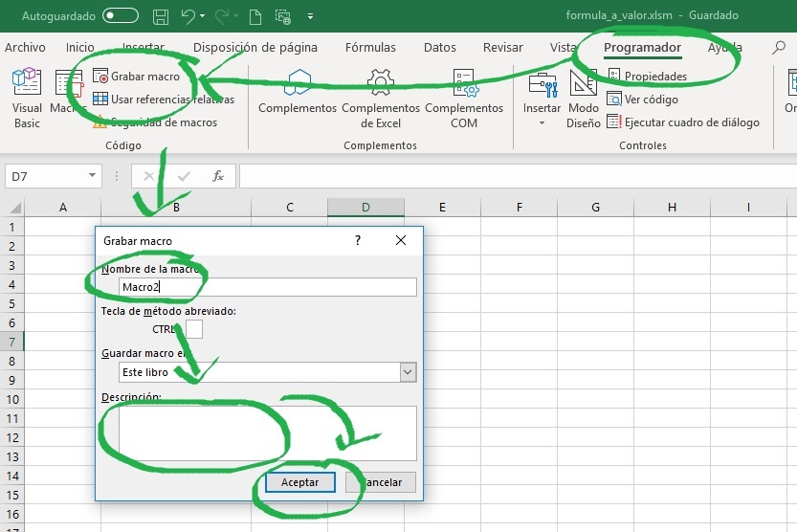Toggle the Autoguardado switch

pyautogui.click(x=120, y=16)
